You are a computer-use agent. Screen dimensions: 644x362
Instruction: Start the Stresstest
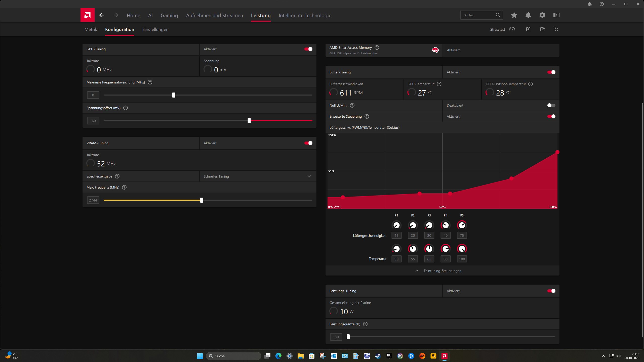click(x=503, y=29)
